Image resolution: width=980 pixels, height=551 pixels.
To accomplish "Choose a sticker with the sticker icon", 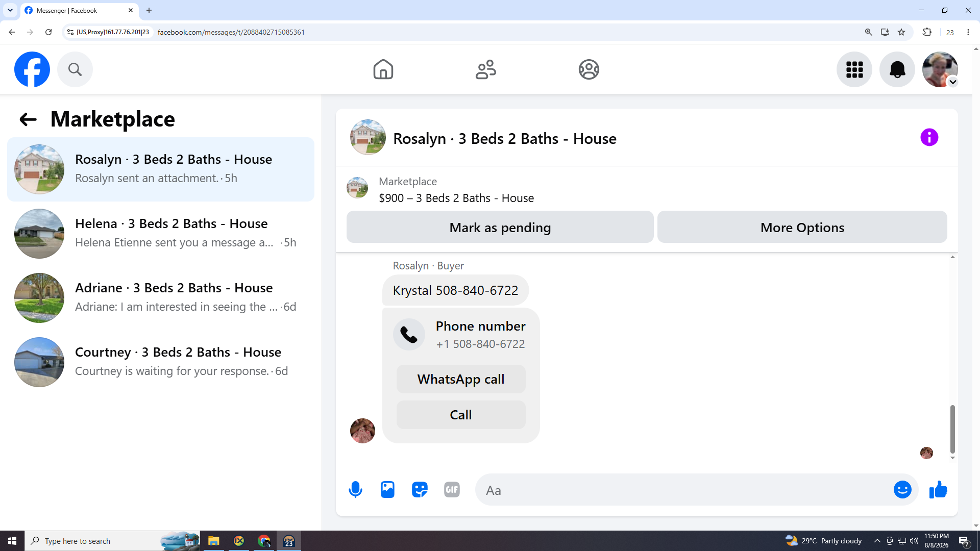I will click(x=420, y=490).
